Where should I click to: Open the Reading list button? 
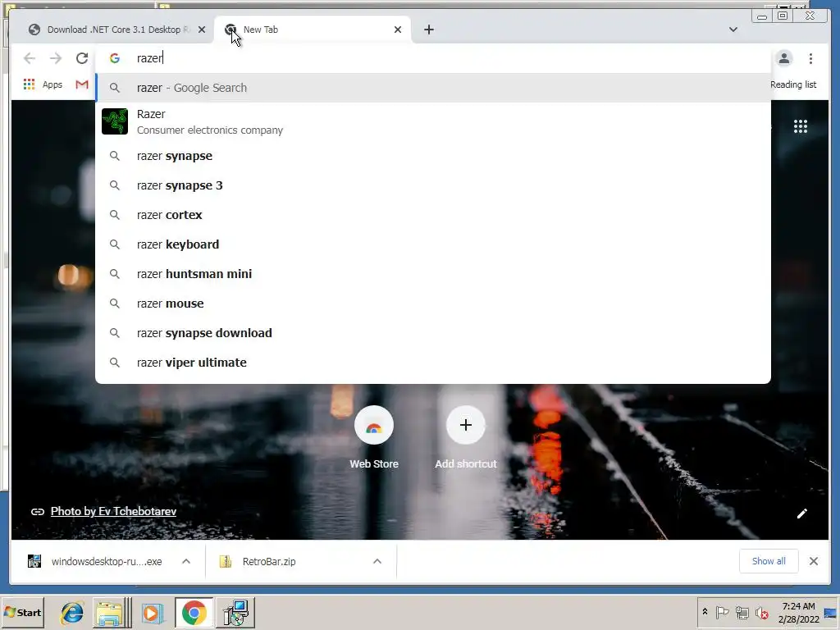(793, 84)
